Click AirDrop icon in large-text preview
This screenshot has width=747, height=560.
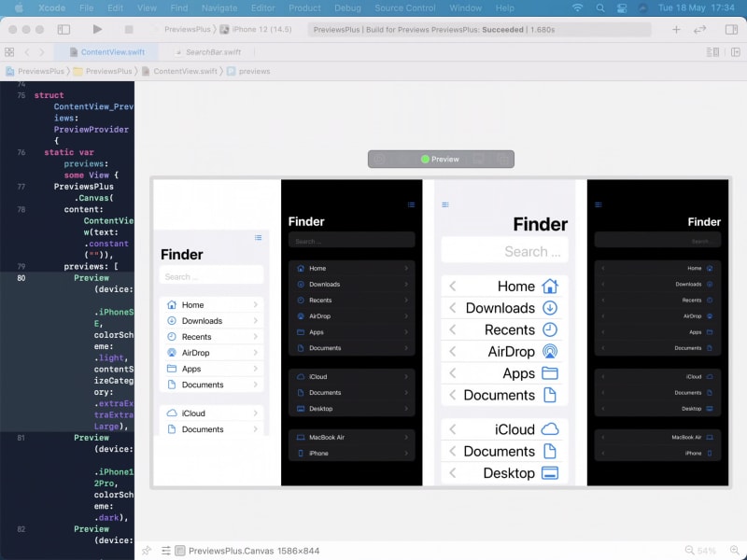[x=550, y=352]
